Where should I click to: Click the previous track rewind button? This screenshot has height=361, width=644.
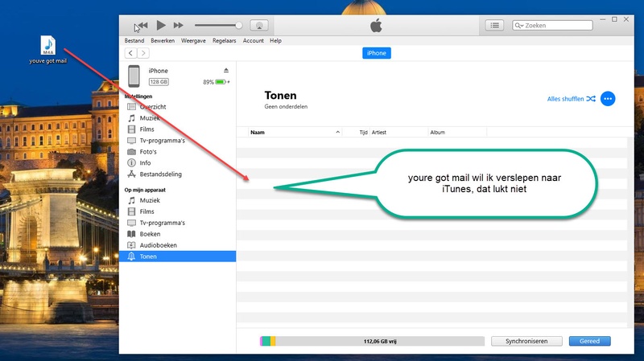click(142, 26)
